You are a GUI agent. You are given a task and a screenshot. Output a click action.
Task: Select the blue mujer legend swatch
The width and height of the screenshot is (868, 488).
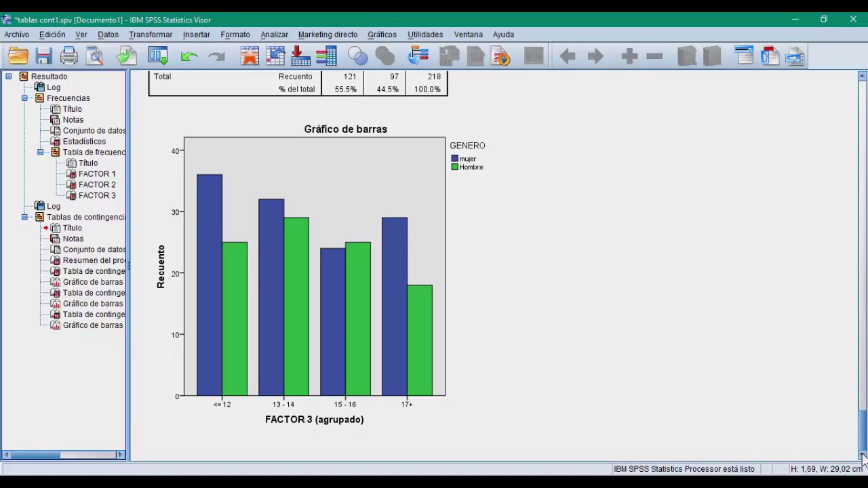(x=455, y=159)
